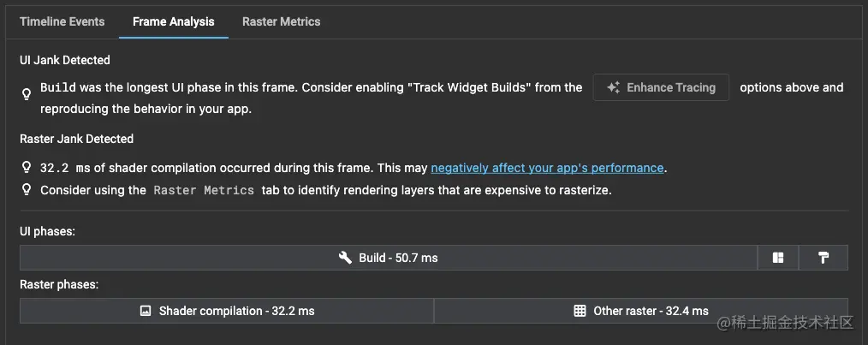The width and height of the screenshot is (868, 345).
Task: Open the negatively affect your app's performance link
Action: (547, 168)
